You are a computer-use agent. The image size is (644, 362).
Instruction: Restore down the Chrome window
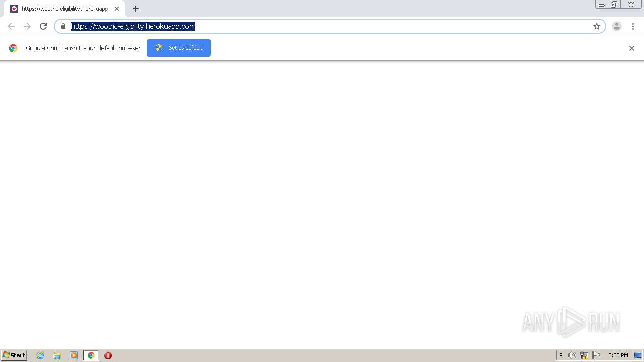[x=614, y=5]
